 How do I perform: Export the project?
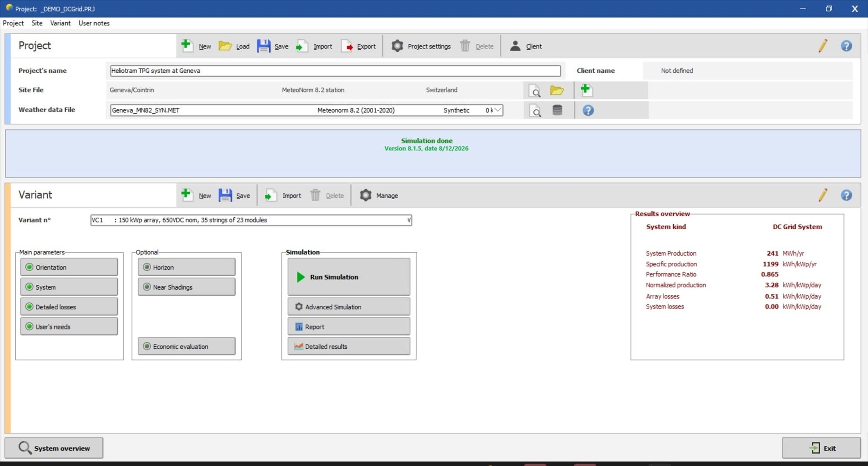click(x=358, y=46)
